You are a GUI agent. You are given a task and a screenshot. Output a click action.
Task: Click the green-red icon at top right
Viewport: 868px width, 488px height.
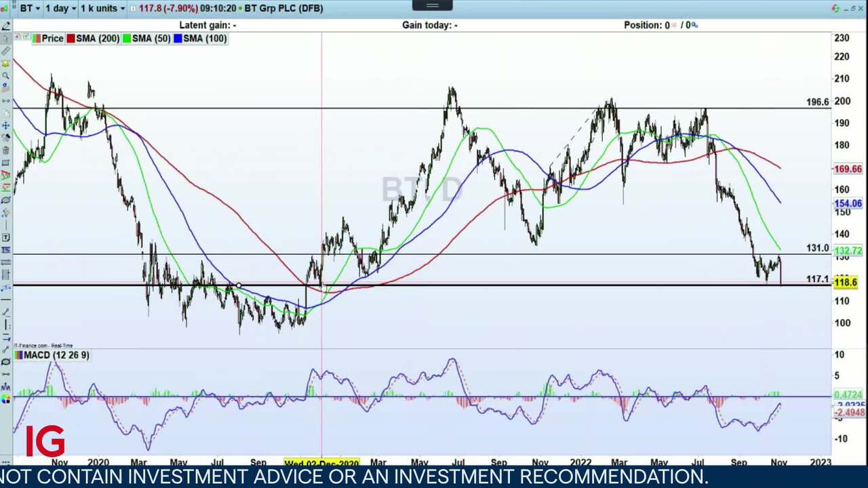[835, 8]
